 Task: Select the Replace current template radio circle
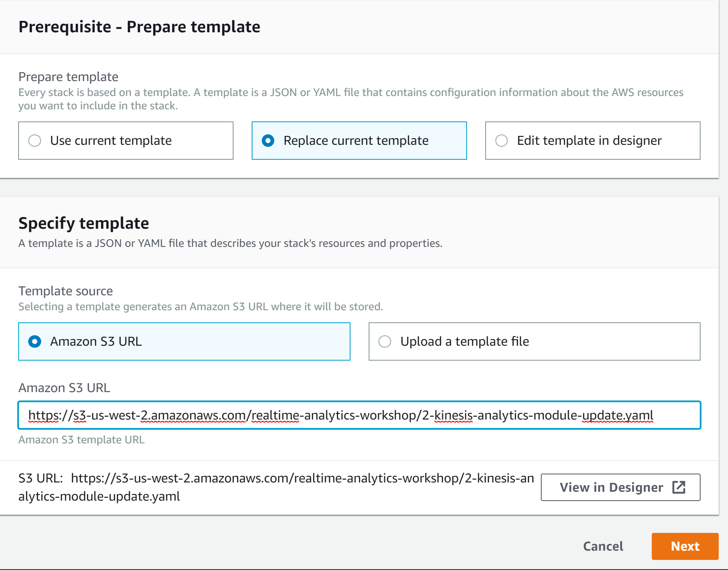coord(268,141)
